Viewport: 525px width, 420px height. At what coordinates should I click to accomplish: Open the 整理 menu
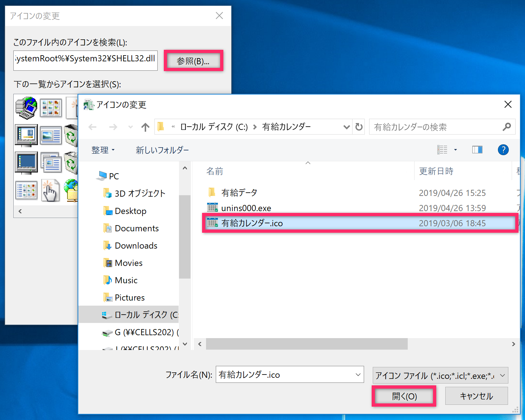coord(103,150)
